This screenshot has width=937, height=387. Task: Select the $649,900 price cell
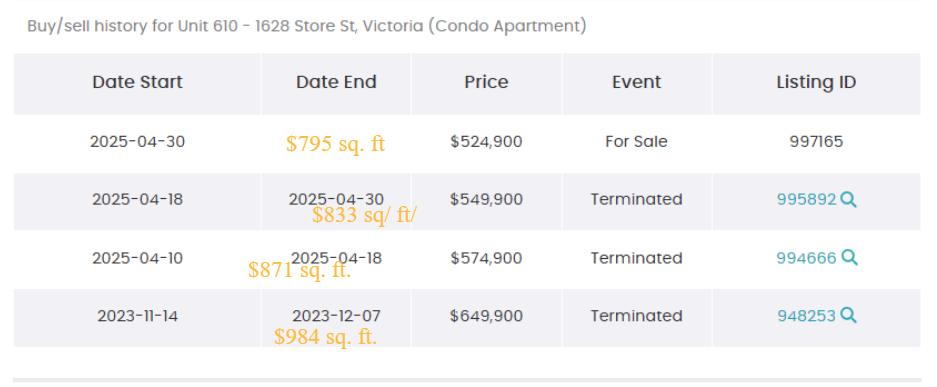coord(486,315)
